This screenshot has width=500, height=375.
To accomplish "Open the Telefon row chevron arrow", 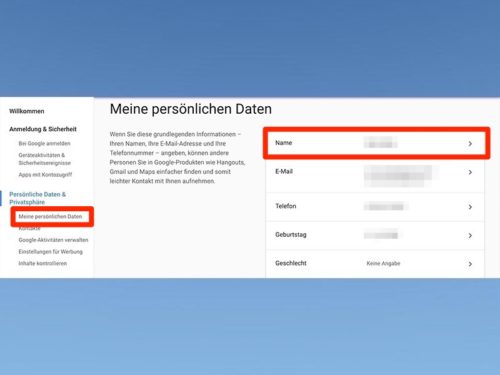I will coord(470,207).
